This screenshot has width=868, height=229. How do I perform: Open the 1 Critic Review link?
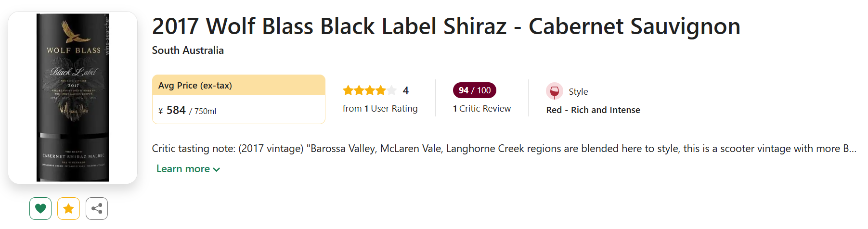click(481, 109)
